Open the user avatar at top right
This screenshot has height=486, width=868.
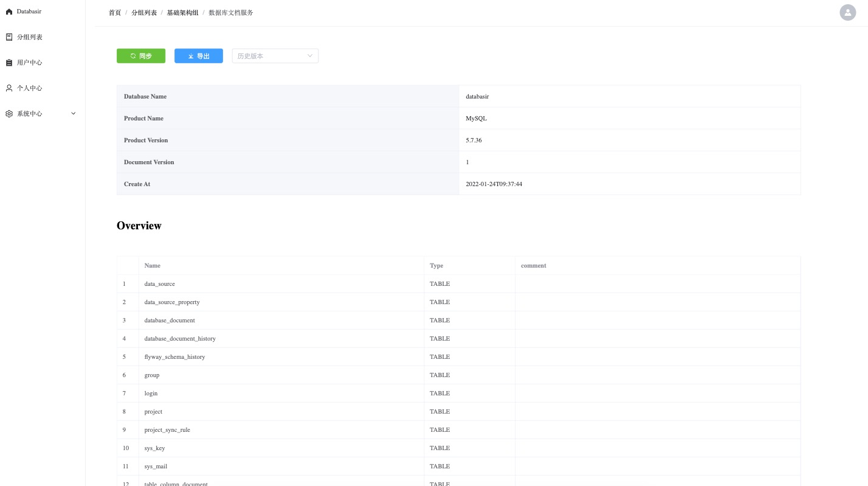click(x=847, y=12)
